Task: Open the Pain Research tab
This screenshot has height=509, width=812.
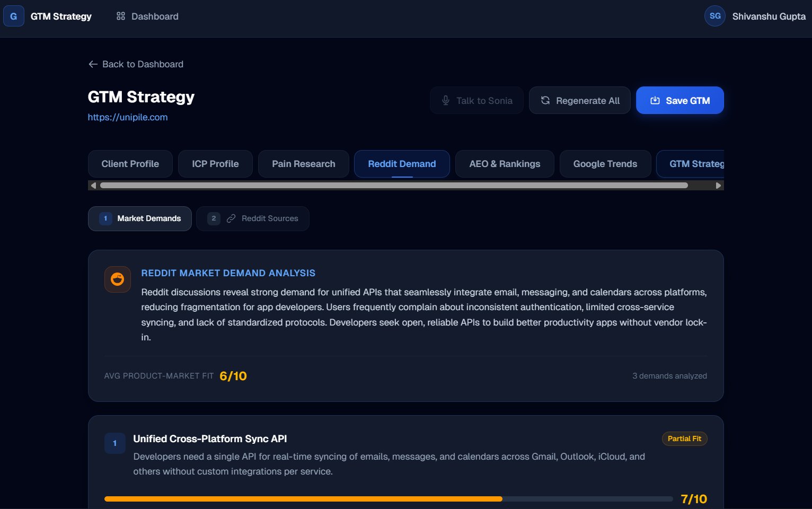Action: (x=304, y=164)
